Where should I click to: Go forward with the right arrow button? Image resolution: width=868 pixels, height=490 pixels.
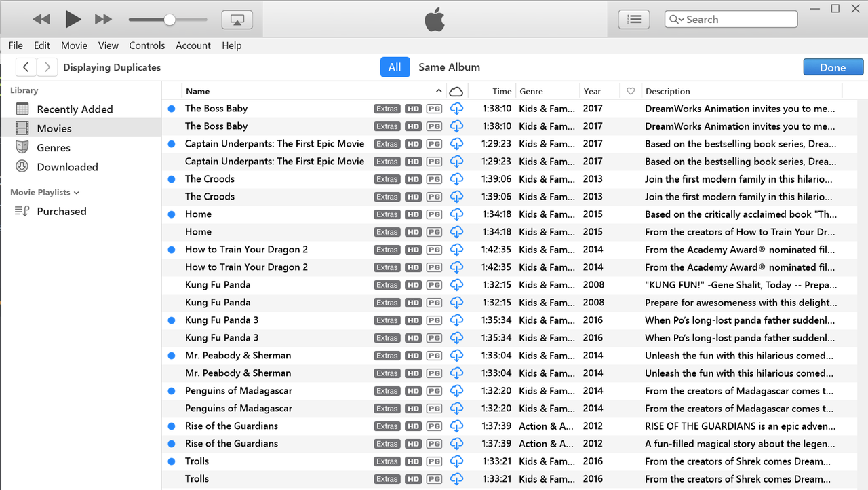(x=47, y=67)
